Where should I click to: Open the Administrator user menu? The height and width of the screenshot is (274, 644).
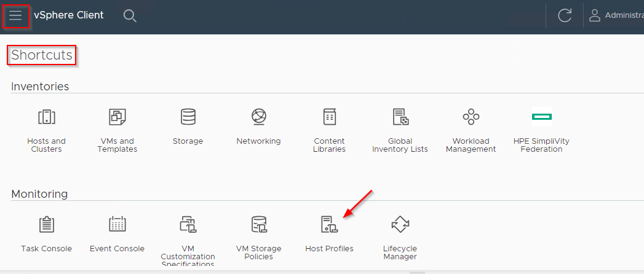click(x=616, y=15)
